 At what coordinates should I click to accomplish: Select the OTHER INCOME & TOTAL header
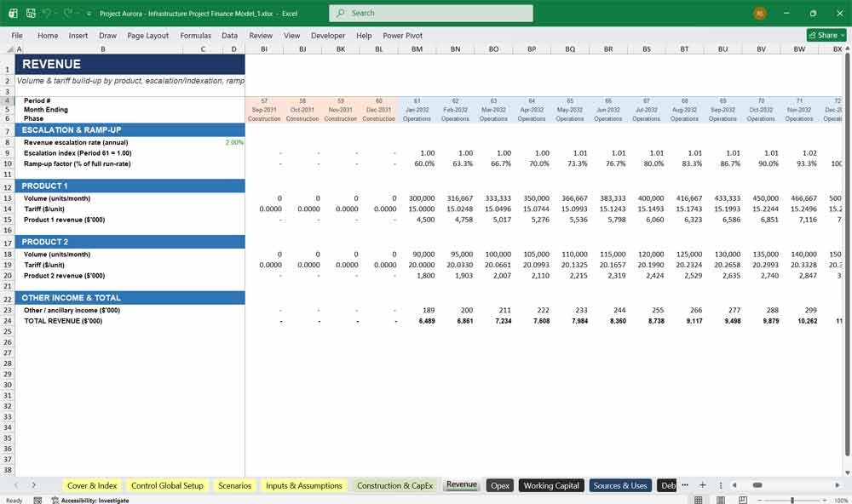(130, 298)
